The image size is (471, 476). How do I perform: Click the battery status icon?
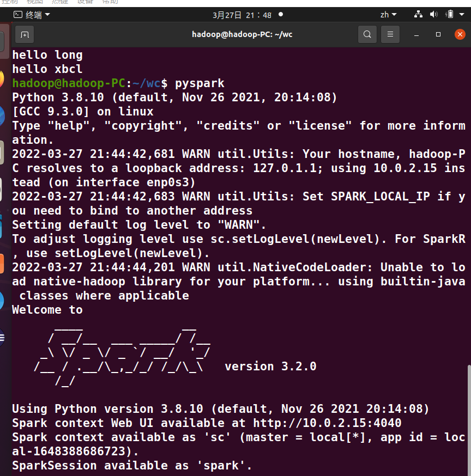pyautogui.click(x=450, y=14)
